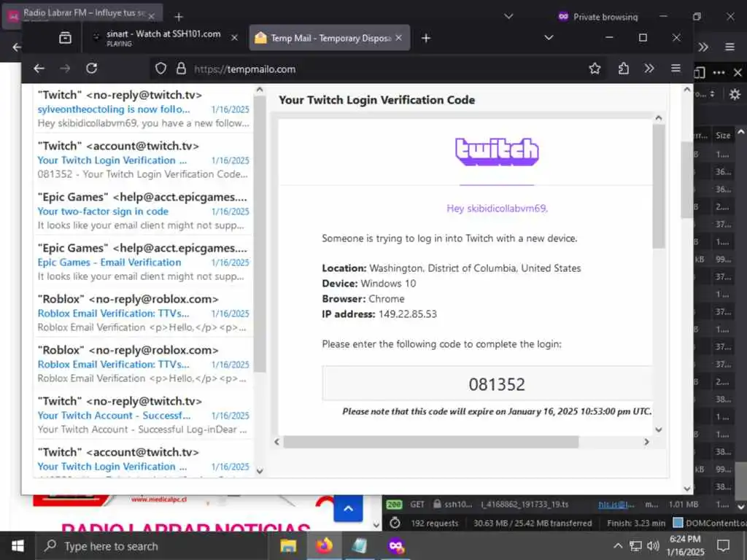Image resolution: width=747 pixels, height=560 pixels.
Task: List all tabs in background Radio Labrar window
Action: pos(508,16)
